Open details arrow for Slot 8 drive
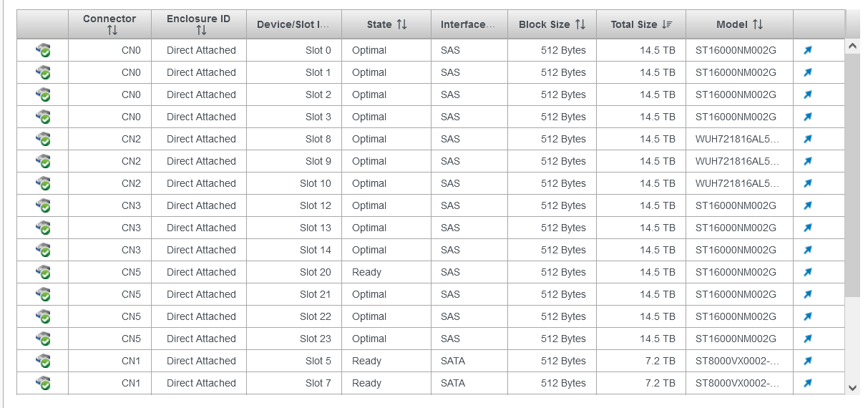The width and height of the screenshot is (868, 408). click(x=808, y=139)
